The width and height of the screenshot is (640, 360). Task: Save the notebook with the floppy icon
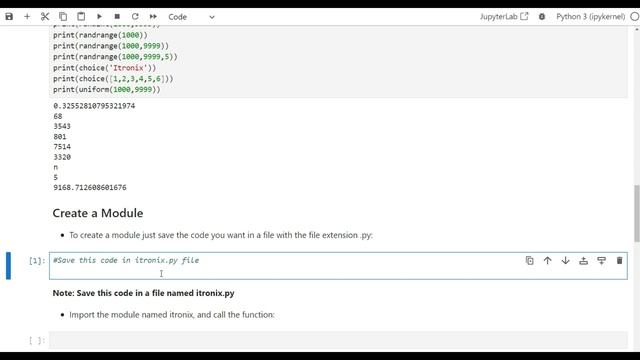click(9, 17)
